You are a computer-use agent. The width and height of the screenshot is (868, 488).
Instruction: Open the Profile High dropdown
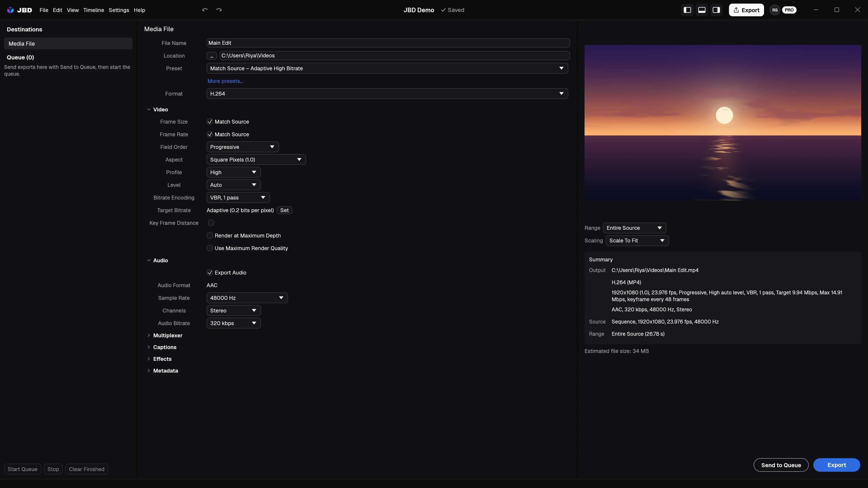[x=234, y=172]
